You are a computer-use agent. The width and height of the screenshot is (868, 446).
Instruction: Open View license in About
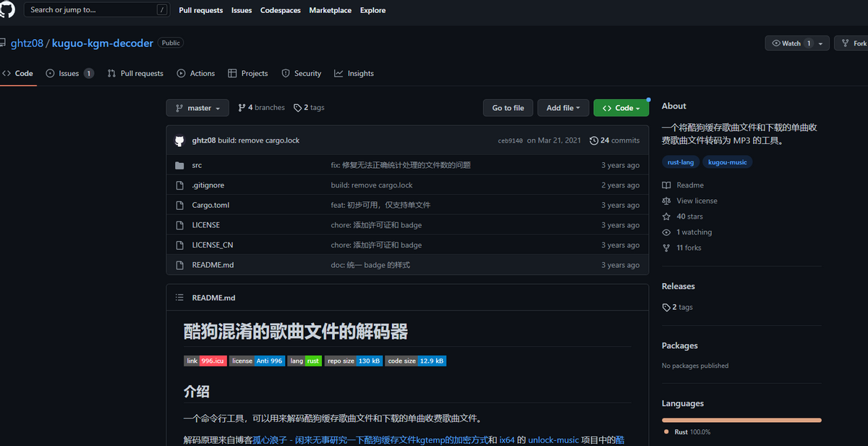[690, 201]
